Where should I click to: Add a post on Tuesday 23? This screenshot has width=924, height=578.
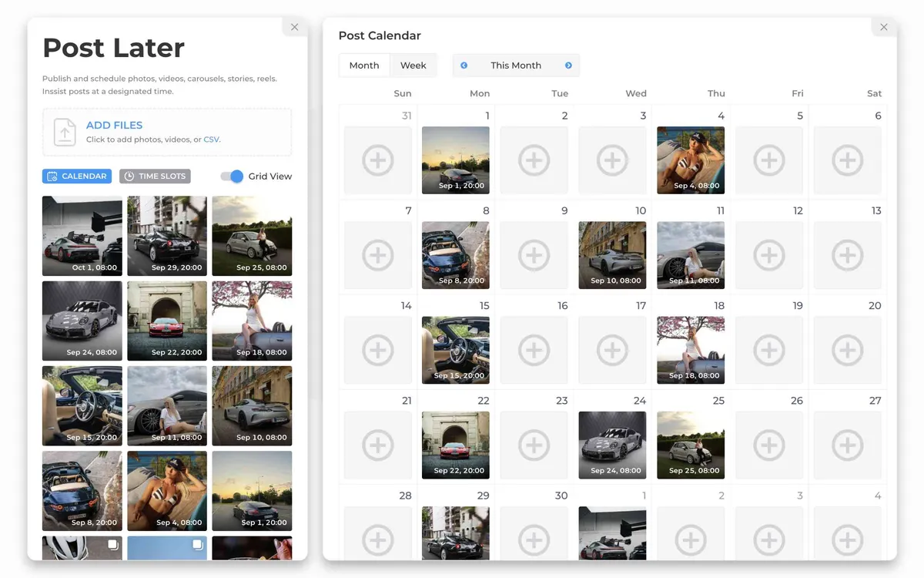(x=534, y=445)
